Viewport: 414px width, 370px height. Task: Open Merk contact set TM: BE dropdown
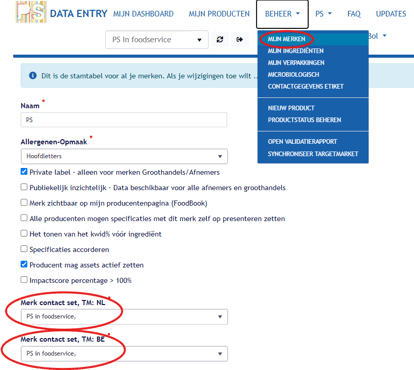(124, 353)
